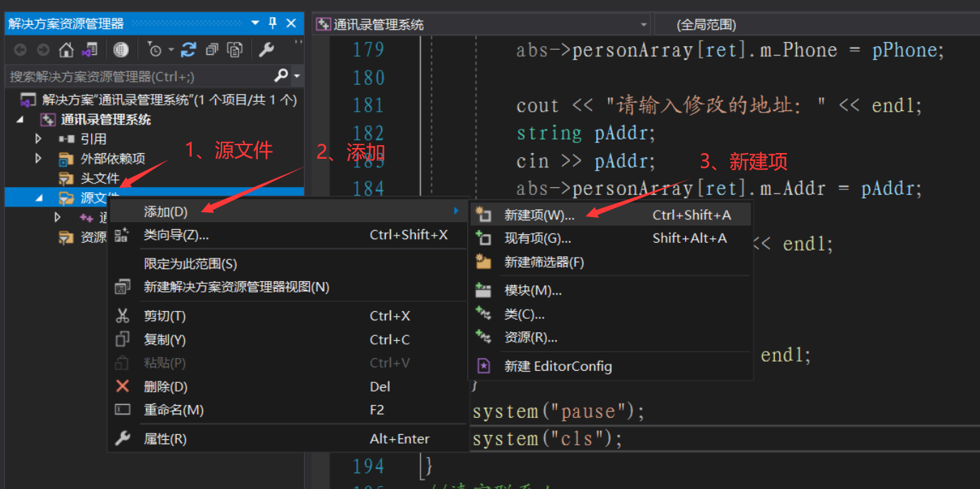The image size is (980, 489).
Task: Expand the 引用 references node
Action: pos(38,139)
